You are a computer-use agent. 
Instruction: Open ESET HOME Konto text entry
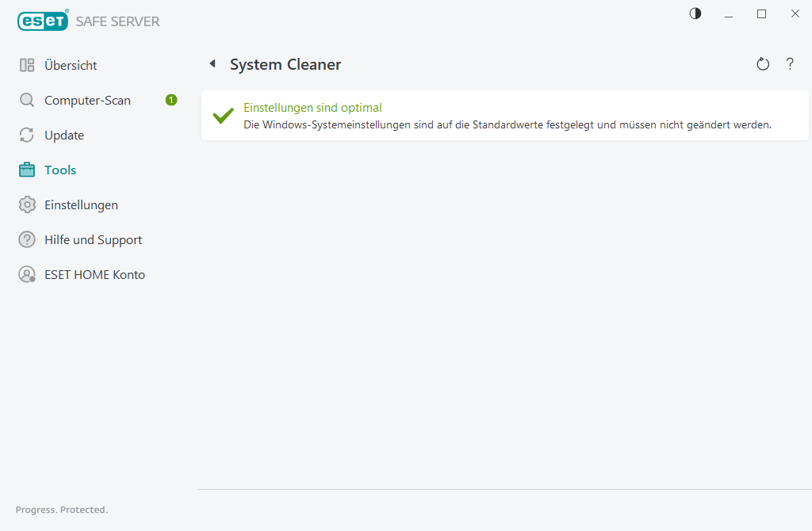94,275
